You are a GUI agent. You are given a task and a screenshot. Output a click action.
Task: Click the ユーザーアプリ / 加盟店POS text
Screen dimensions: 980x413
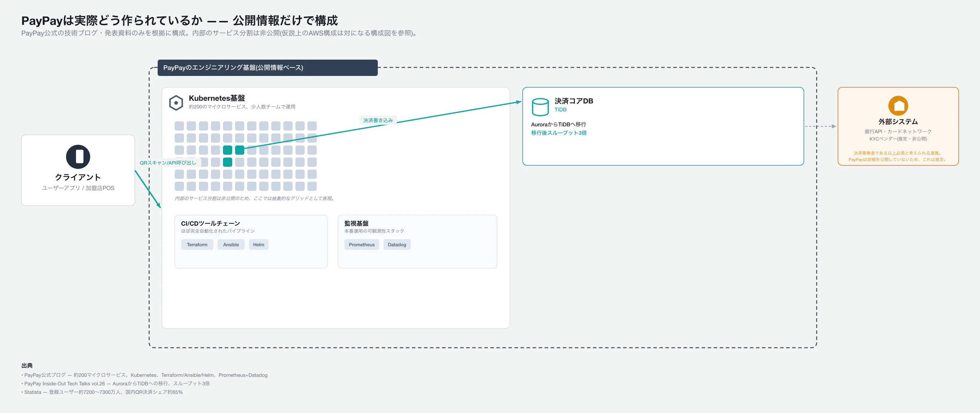(x=78, y=188)
